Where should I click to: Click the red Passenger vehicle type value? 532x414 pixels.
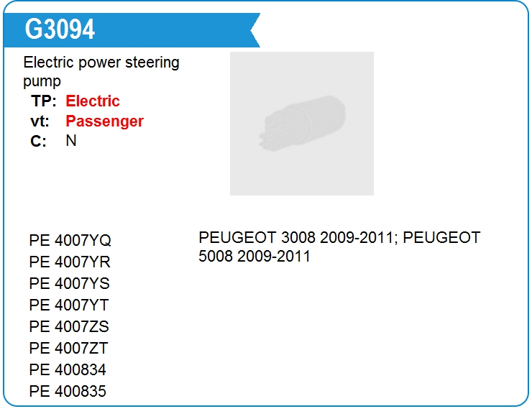click(104, 121)
